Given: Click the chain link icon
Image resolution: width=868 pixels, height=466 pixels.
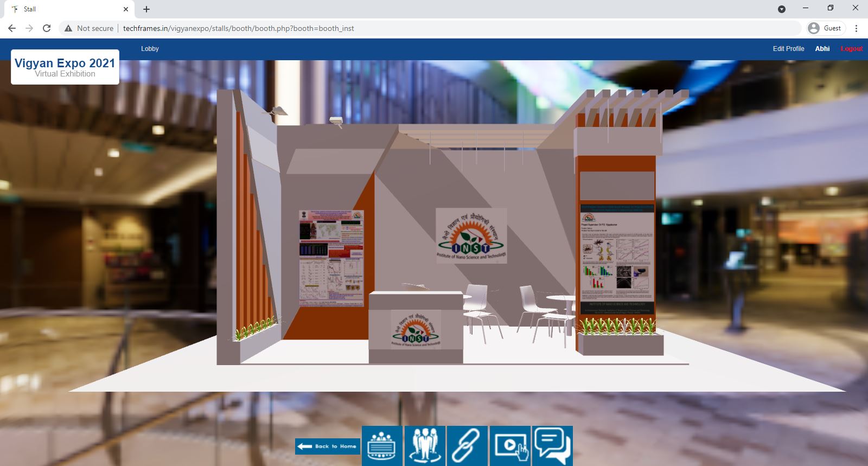Looking at the screenshot, I should (467, 445).
